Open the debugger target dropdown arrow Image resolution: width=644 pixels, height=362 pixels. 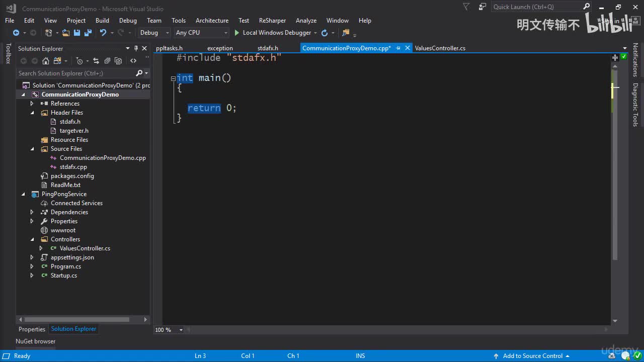315,33
